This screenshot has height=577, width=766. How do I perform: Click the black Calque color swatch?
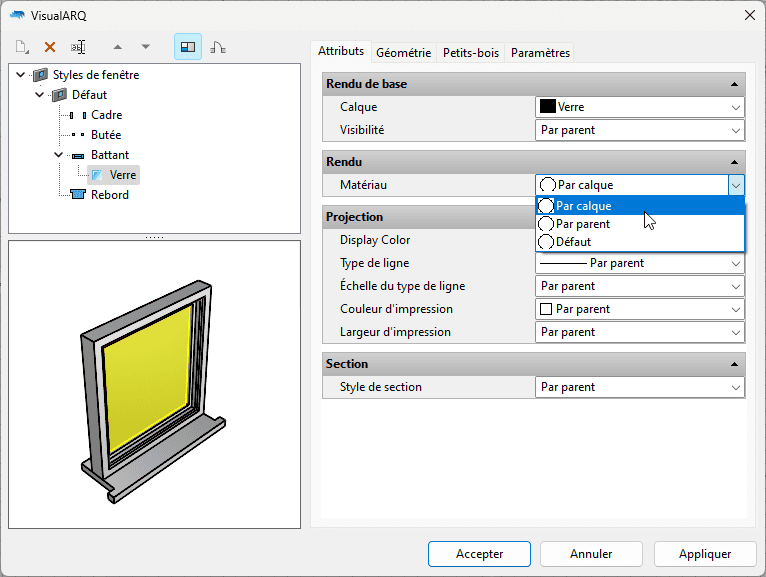click(x=548, y=107)
